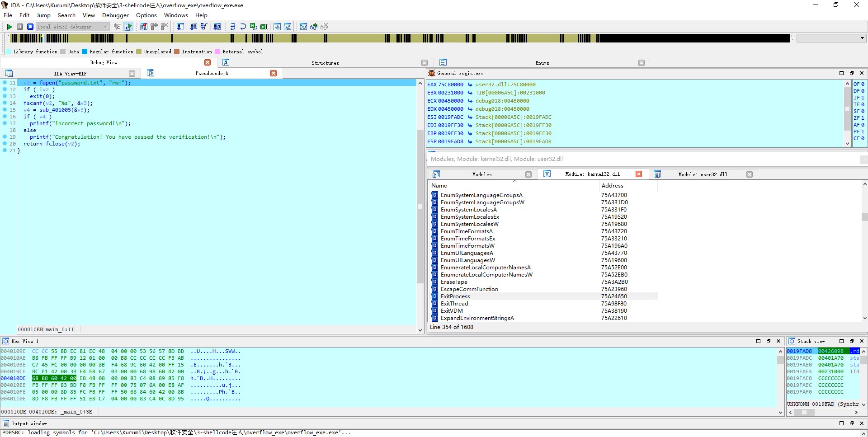Screen dimensions: 868x437
Task: Open the breakpoint list toolbar icon
Action: pos(143,27)
